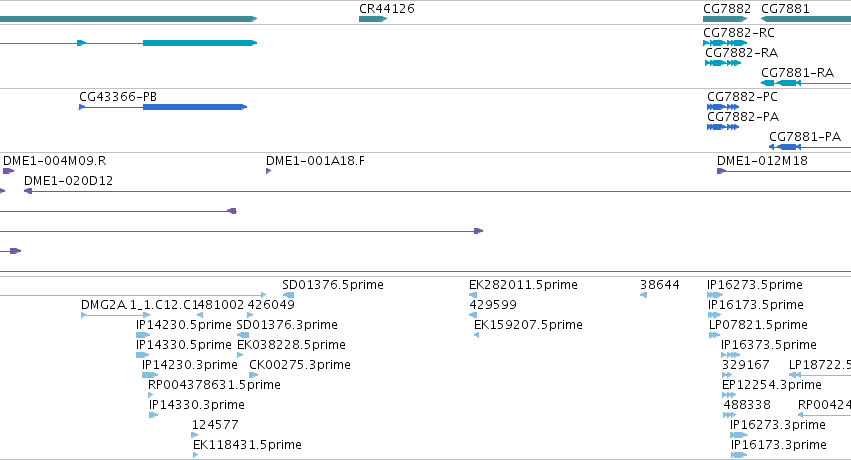Select the EK159207.5prime EST arrow
The image size is (851, 460).
coord(477,335)
